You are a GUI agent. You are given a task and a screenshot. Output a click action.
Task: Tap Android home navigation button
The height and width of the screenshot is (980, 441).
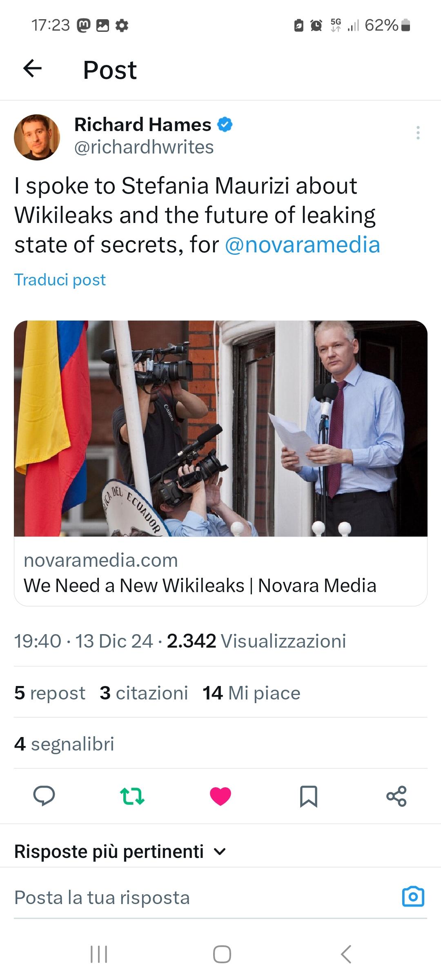[x=222, y=954]
